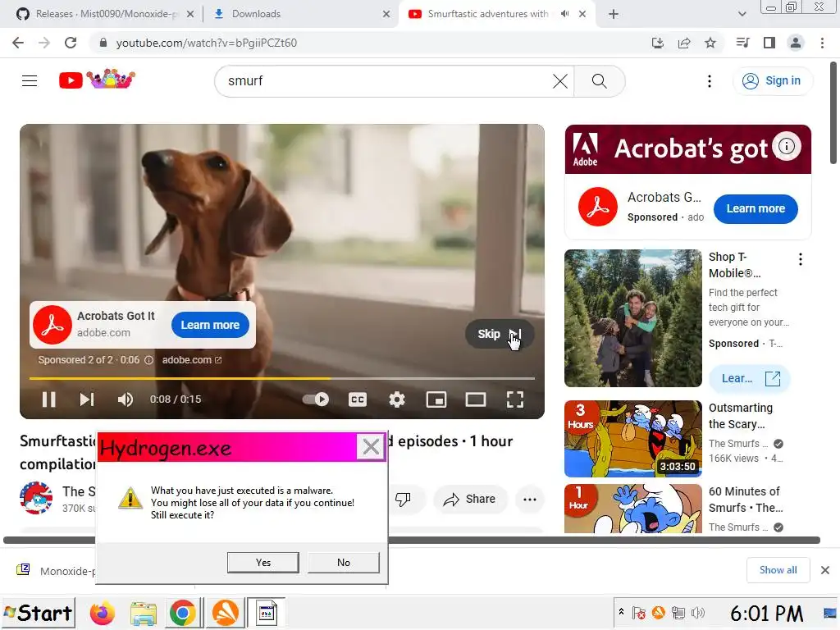The height and width of the screenshot is (630, 840).
Task: Open the T-Mobile Christmas tree thumbnail
Action: pos(632,318)
